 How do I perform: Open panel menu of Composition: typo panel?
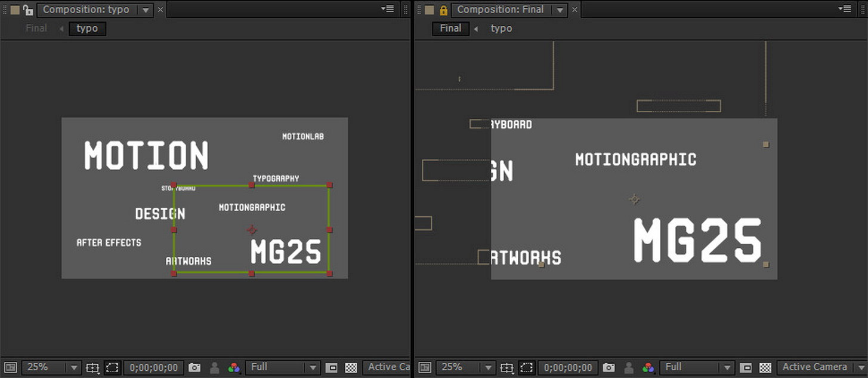(x=388, y=9)
